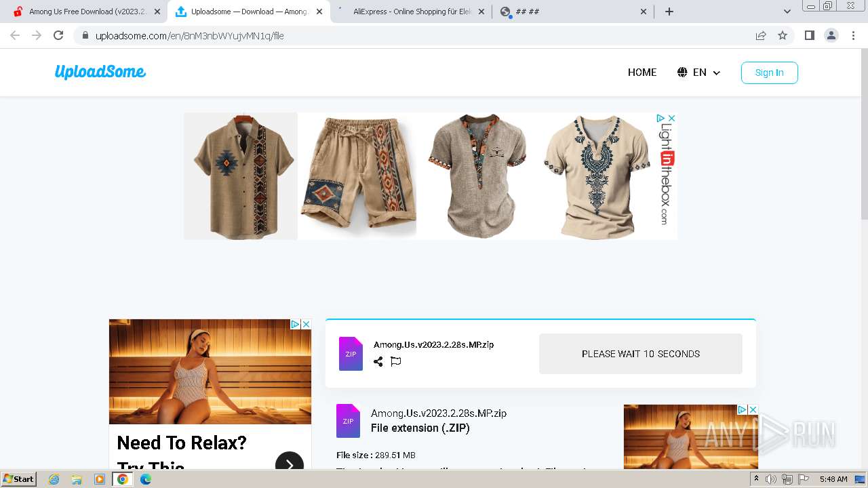Show hidden system tray icons
This screenshot has height=488, width=868.
[x=756, y=479]
